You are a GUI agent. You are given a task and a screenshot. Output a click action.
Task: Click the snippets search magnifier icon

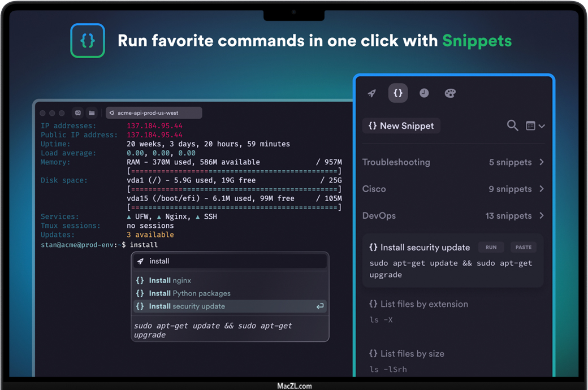(512, 125)
